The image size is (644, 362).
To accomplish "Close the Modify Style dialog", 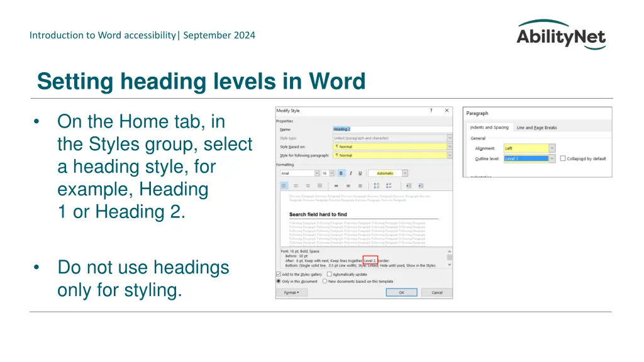I will click(x=447, y=111).
